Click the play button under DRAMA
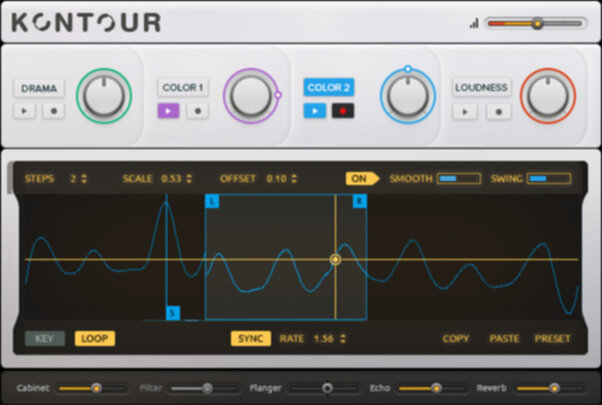This screenshot has height=405, width=602. (x=26, y=111)
